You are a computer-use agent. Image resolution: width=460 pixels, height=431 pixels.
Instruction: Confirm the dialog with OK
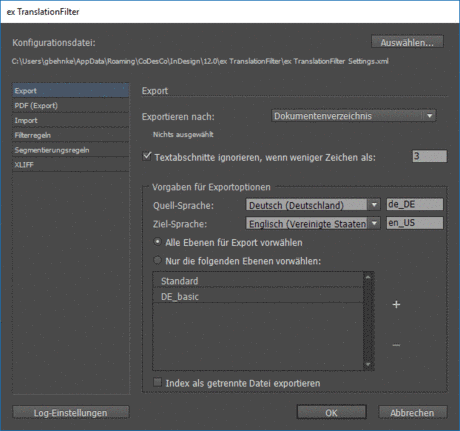click(331, 413)
